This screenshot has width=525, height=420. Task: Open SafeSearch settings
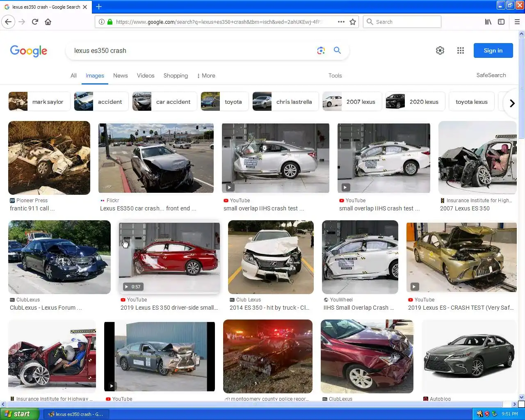pyautogui.click(x=491, y=75)
